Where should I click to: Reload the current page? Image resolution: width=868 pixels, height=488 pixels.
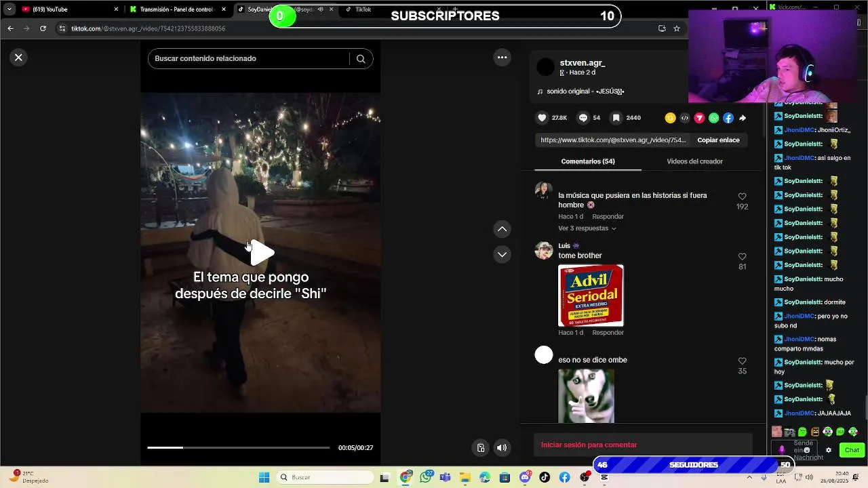pos(43,28)
